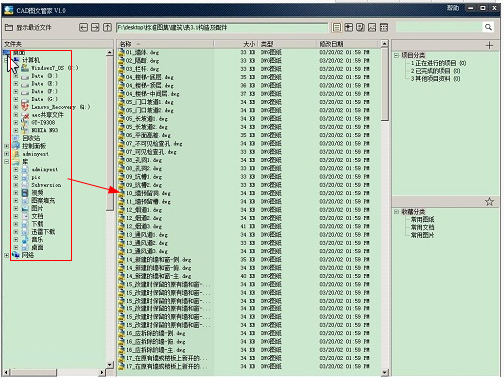Click the 库 libraries folder icon
Viewport: 504px width, 377px height.
[16, 162]
